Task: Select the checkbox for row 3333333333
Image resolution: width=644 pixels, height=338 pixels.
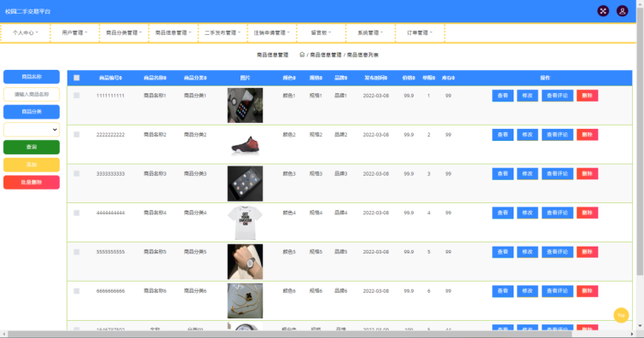Action: coord(77,173)
